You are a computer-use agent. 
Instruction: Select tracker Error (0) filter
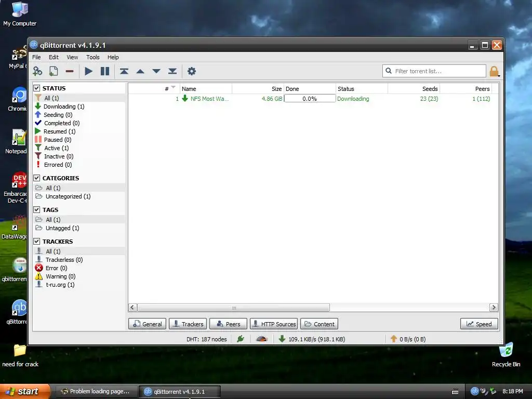point(56,268)
